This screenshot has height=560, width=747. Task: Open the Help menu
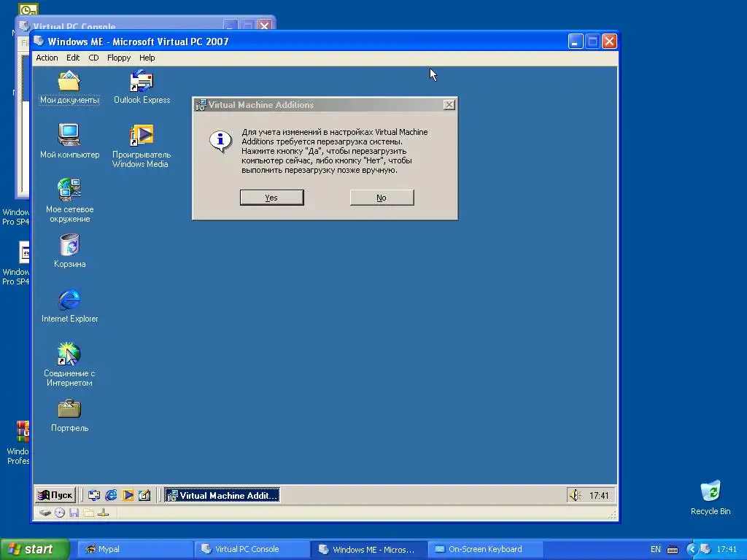(147, 58)
